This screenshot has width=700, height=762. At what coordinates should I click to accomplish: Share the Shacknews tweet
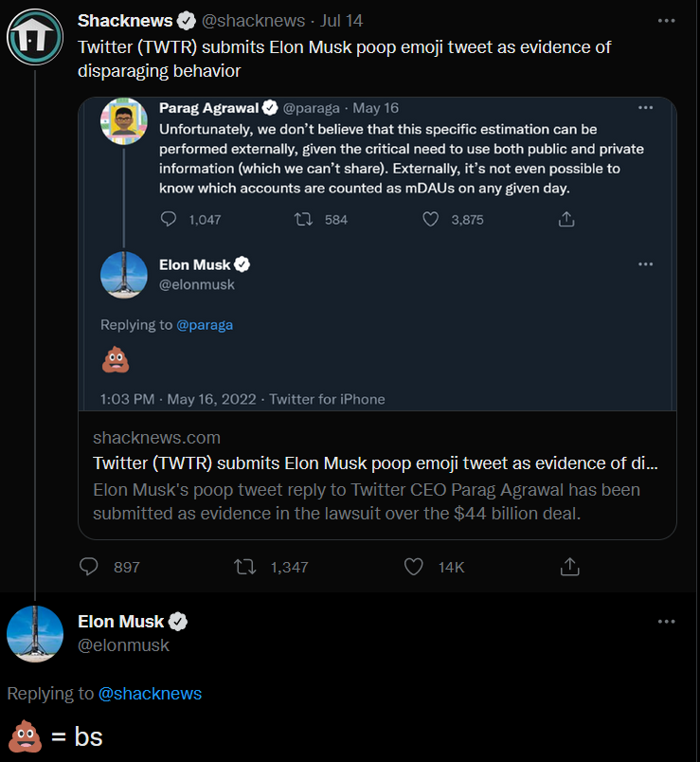569,567
